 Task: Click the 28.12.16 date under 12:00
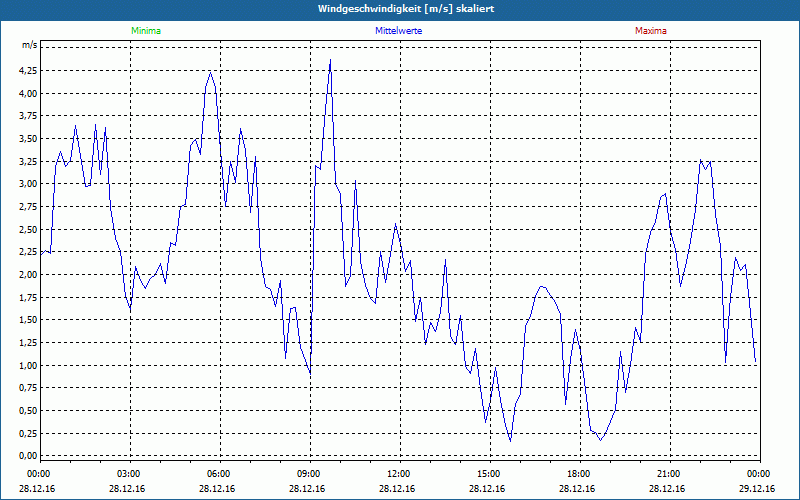[x=396, y=489]
